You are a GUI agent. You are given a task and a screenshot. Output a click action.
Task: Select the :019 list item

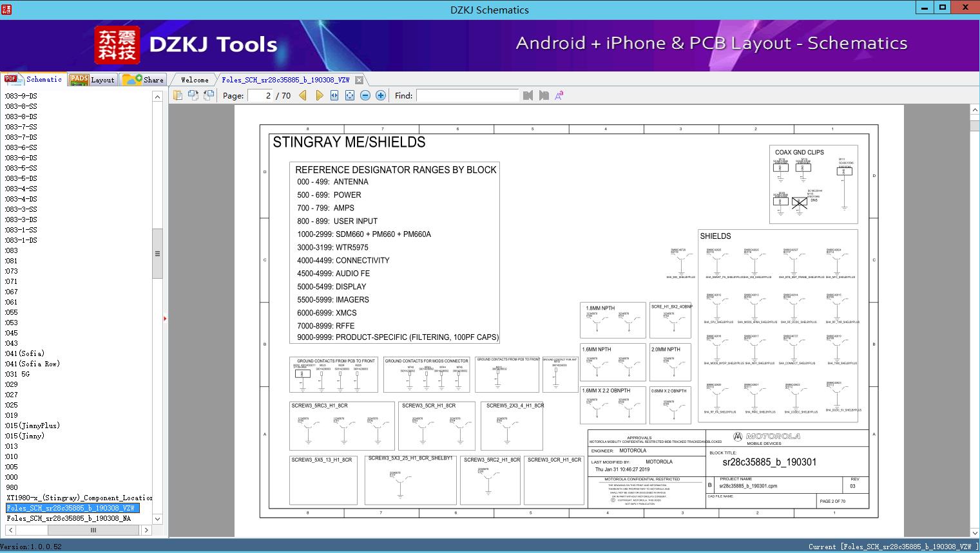coord(12,415)
